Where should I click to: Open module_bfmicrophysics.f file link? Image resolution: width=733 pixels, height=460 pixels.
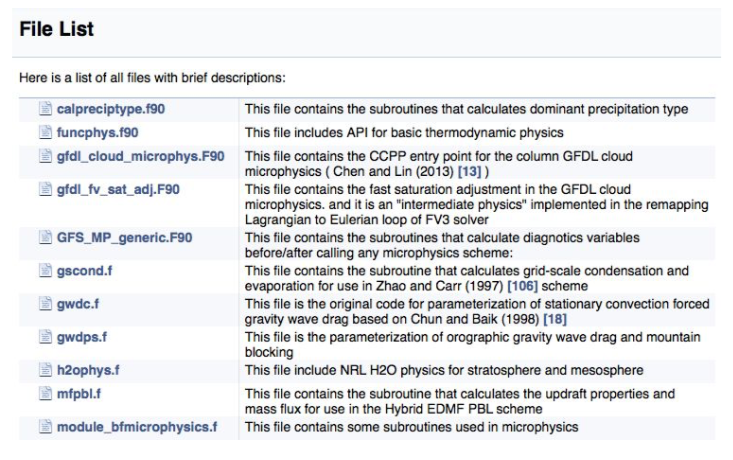click(136, 427)
